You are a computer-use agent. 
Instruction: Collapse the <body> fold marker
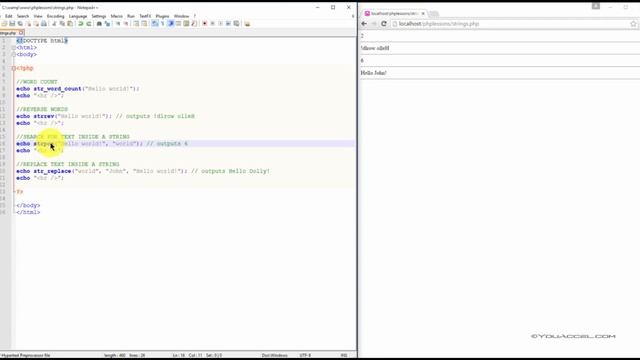pos(13,54)
